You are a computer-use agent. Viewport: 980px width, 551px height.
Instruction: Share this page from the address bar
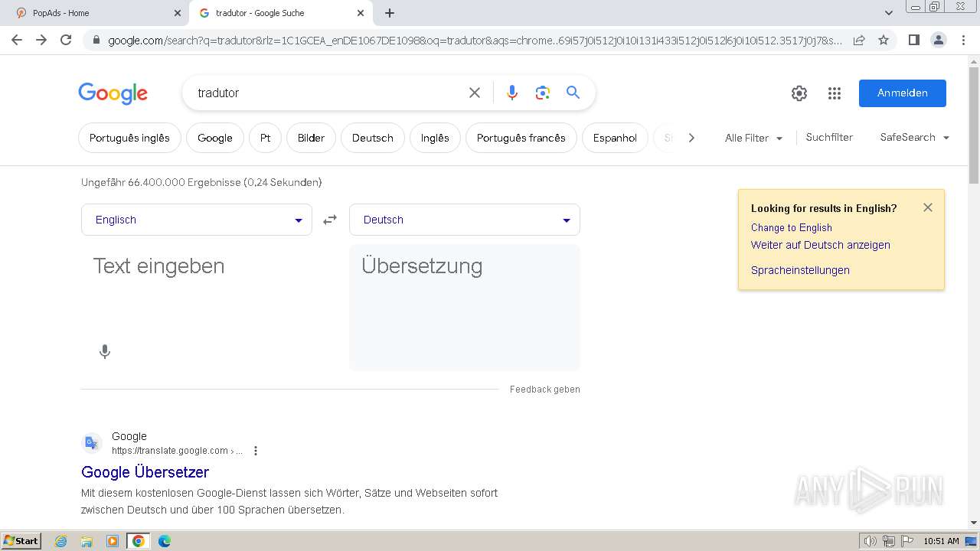tap(859, 40)
